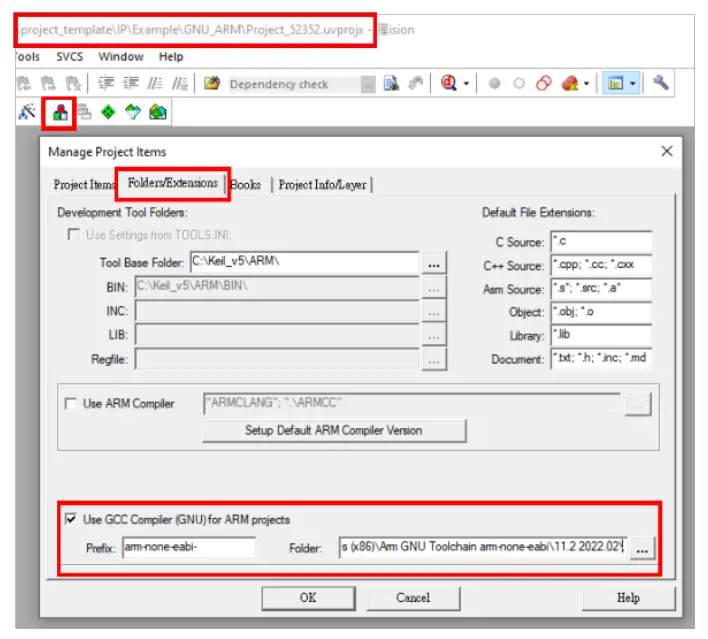Confirm the dialog with OK
The image size is (708, 639).
tap(308, 598)
